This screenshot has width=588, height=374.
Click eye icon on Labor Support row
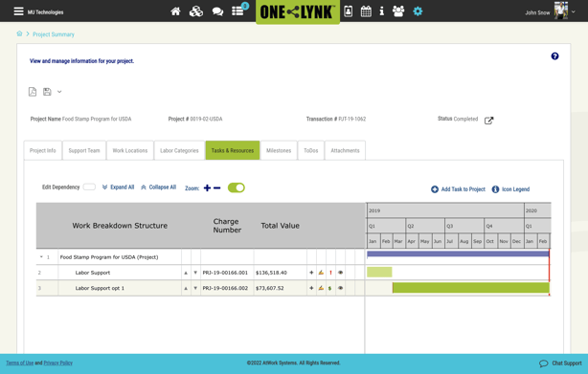point(340,273)
